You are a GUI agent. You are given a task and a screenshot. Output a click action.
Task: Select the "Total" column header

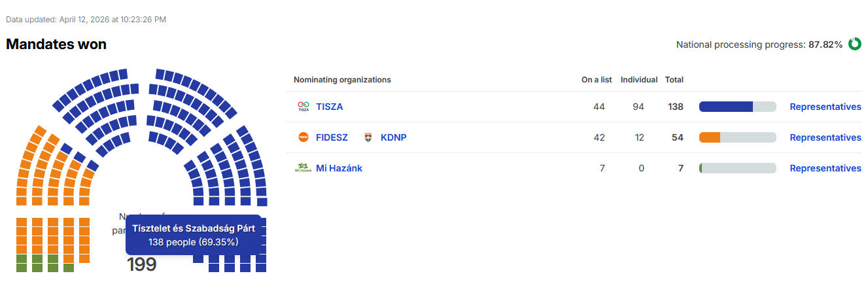pos(674,80)
